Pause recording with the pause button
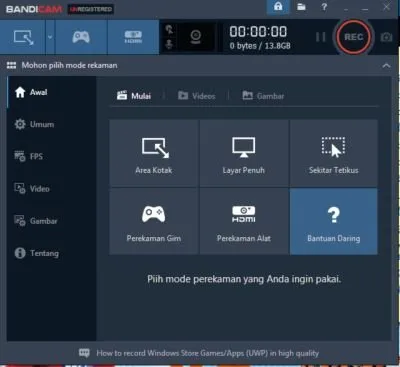 tap(321, 37)
